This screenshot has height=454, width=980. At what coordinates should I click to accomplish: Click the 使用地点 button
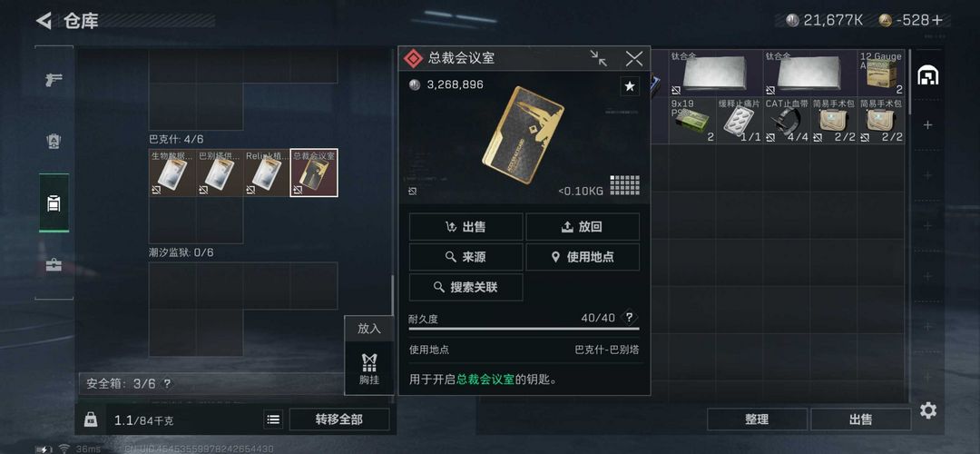(583, 257)
